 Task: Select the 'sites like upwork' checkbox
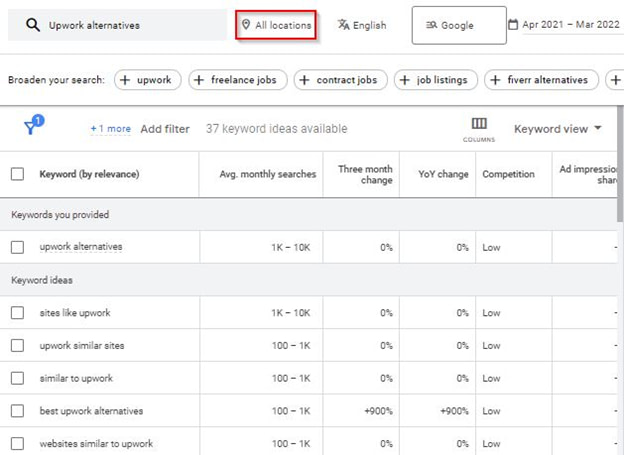(17, 313)
